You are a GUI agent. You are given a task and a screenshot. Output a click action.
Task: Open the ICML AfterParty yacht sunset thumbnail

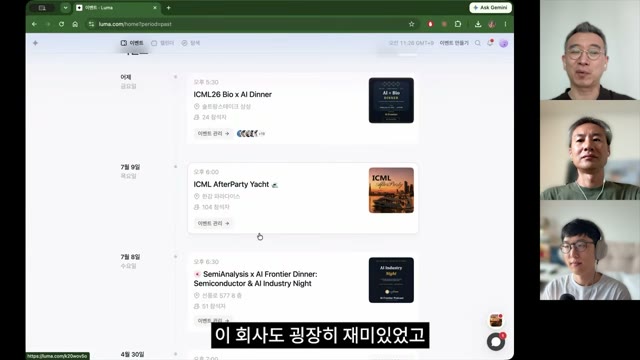(391, 190)
